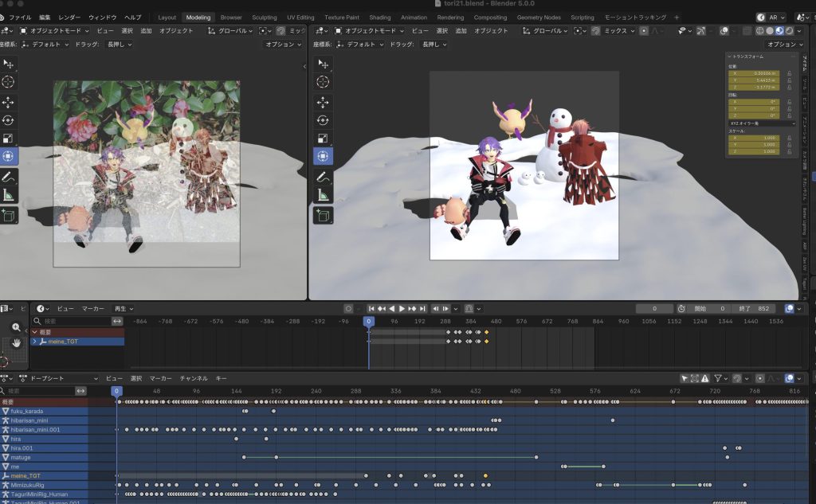Switch to the Sculpting workspace tab
816x504 pixels.
[x=265, y=17]
